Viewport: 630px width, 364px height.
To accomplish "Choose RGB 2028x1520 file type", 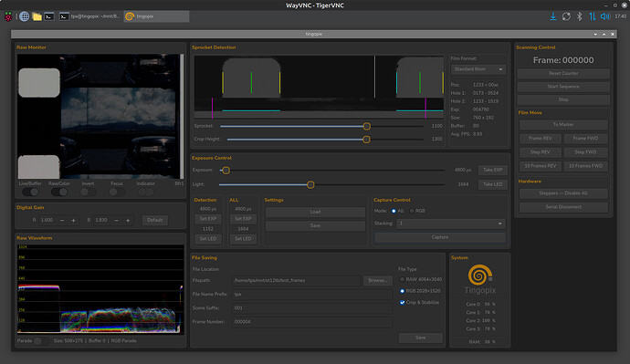I will 402,291.
